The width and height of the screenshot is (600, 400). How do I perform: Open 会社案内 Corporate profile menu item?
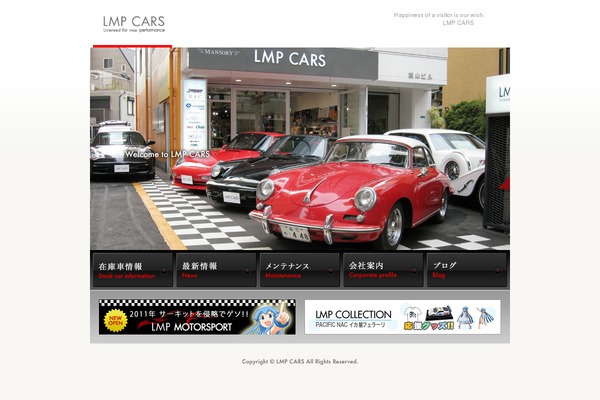coord(383,270)
